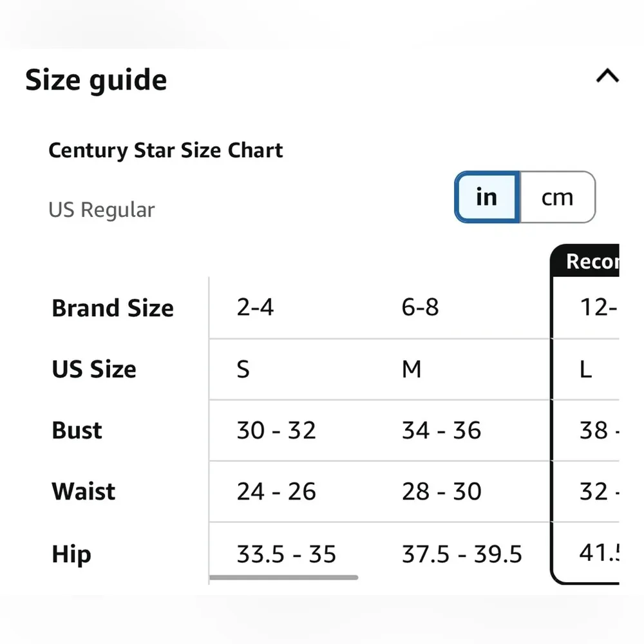
Task: Switch measurements to inches
Action: [487, 197]
